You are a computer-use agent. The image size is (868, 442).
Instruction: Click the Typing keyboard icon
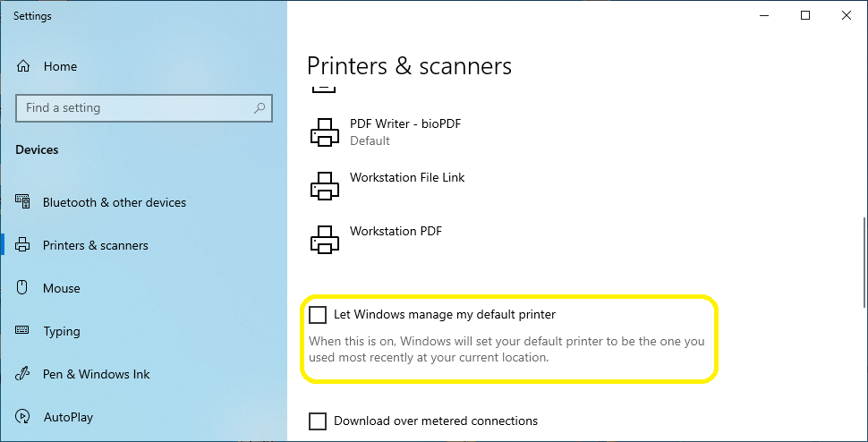click(x=22, y=330)
